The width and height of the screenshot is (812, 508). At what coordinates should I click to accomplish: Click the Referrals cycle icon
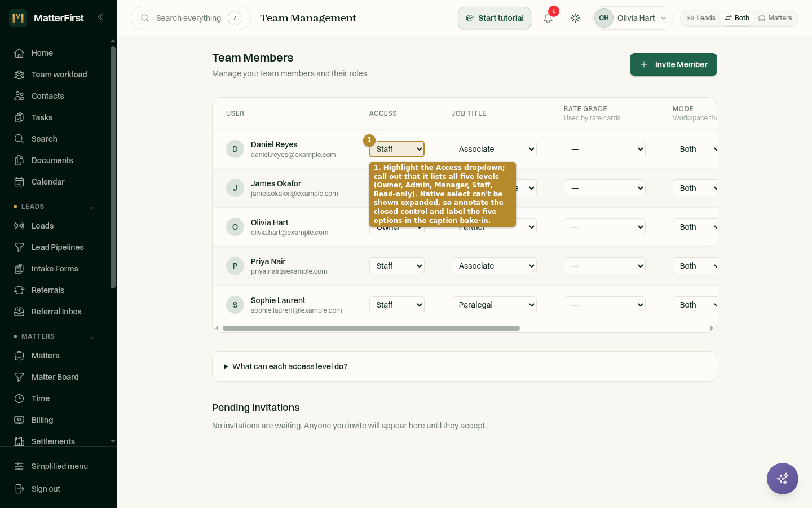tap(19, 290)
